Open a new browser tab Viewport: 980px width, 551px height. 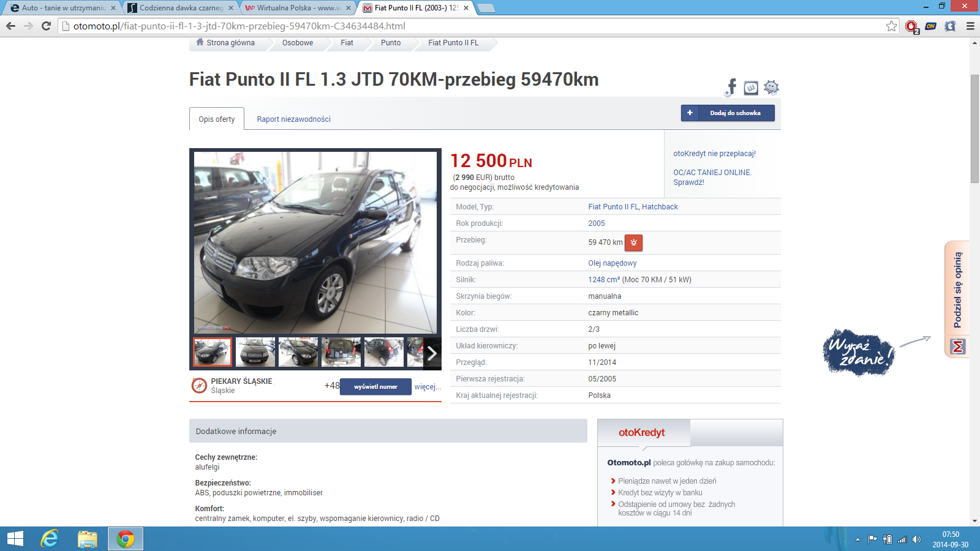click(486, 8)
